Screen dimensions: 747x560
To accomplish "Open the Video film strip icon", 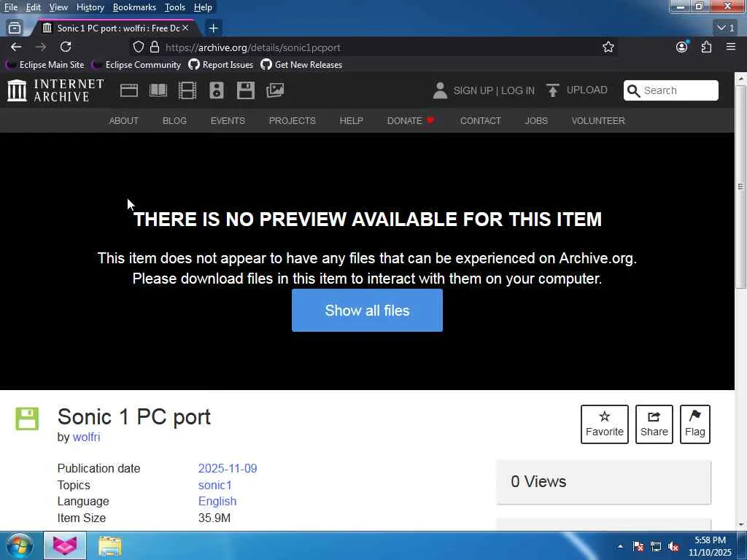I will pyautogui.click(x=187, y=90).
